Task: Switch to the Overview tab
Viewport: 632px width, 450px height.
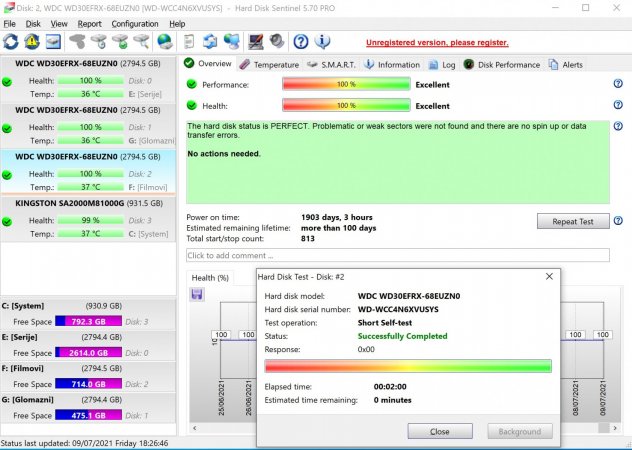Action: coord(208,64)
